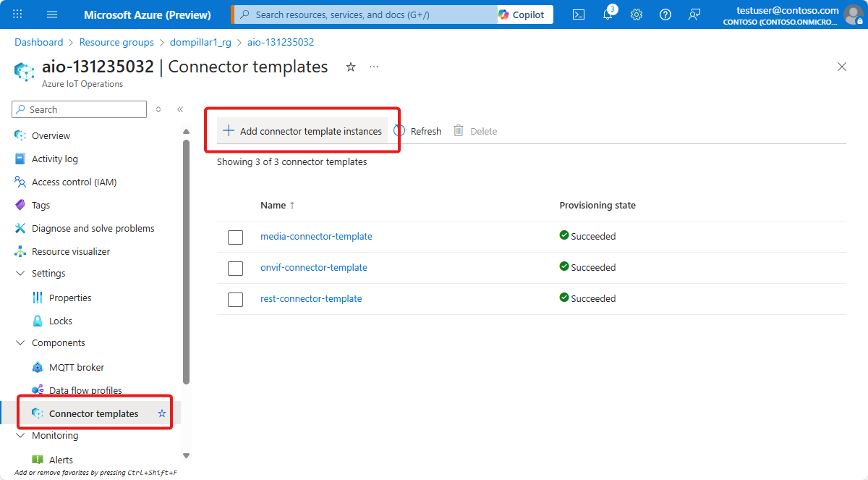This screenshot has width=868, height=480.
Task: Favorite the page with the star icon
Action: point(351,67)
